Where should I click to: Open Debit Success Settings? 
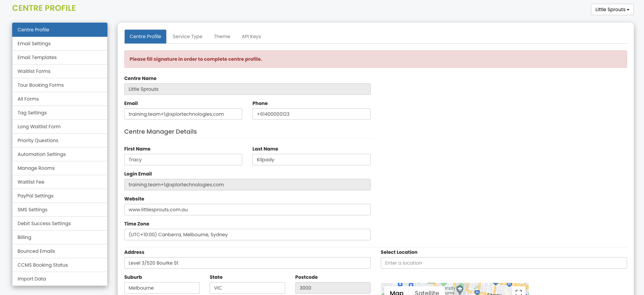pos(60,223)
